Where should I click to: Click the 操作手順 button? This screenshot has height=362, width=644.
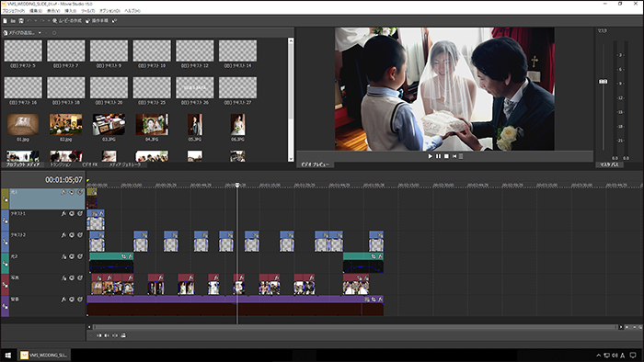(x=97, y=20)
